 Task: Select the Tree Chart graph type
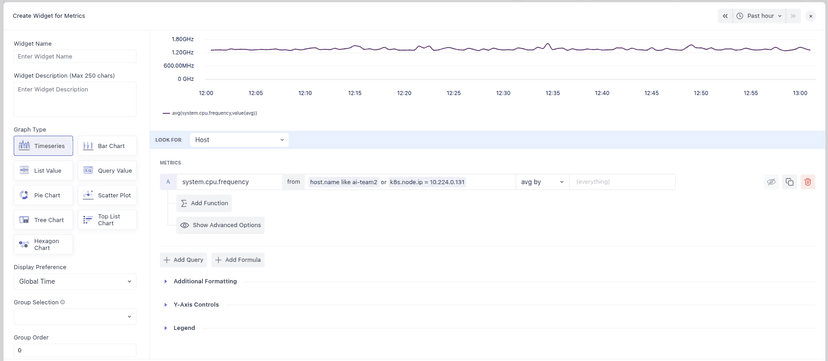[43, 220]
